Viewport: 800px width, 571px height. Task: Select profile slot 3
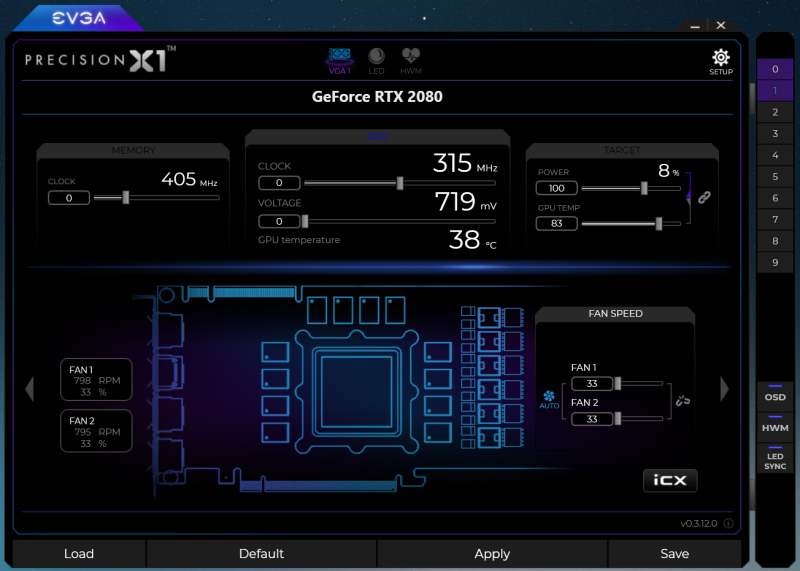point(775,133)
